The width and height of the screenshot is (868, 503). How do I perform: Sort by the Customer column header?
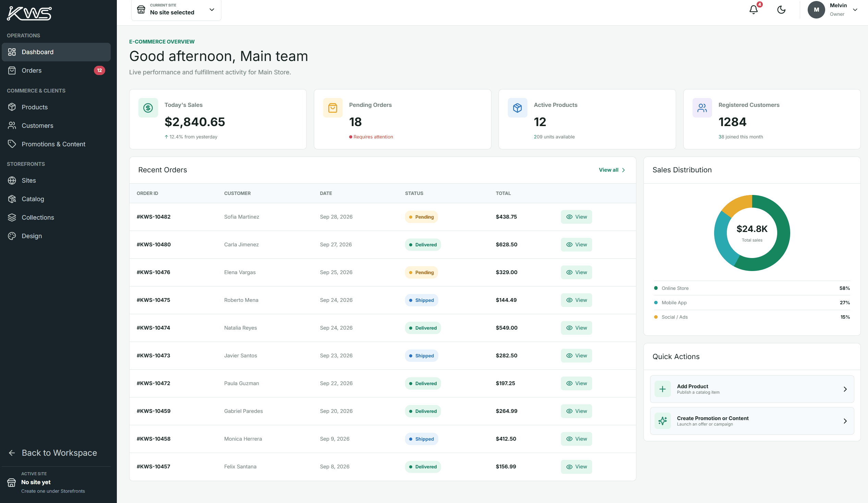point(237,193)
